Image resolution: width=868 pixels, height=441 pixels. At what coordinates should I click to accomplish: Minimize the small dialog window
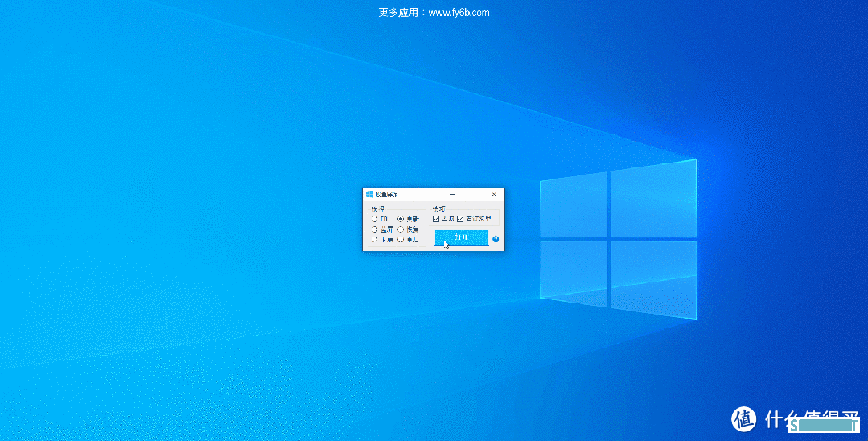point(453,194)
